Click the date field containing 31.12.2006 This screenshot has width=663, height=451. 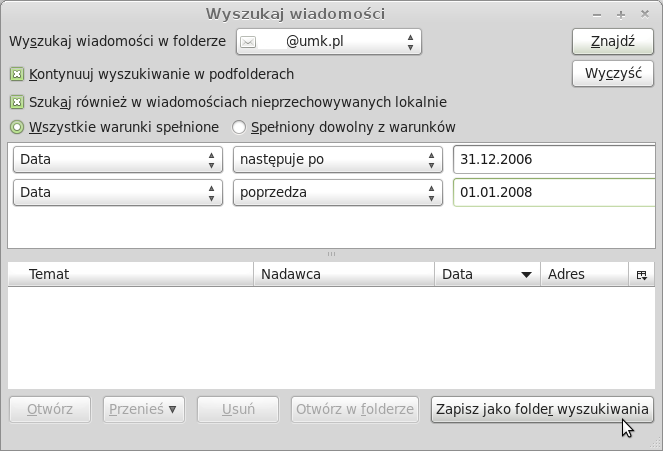pyautogui.click(x=555, y=160)
